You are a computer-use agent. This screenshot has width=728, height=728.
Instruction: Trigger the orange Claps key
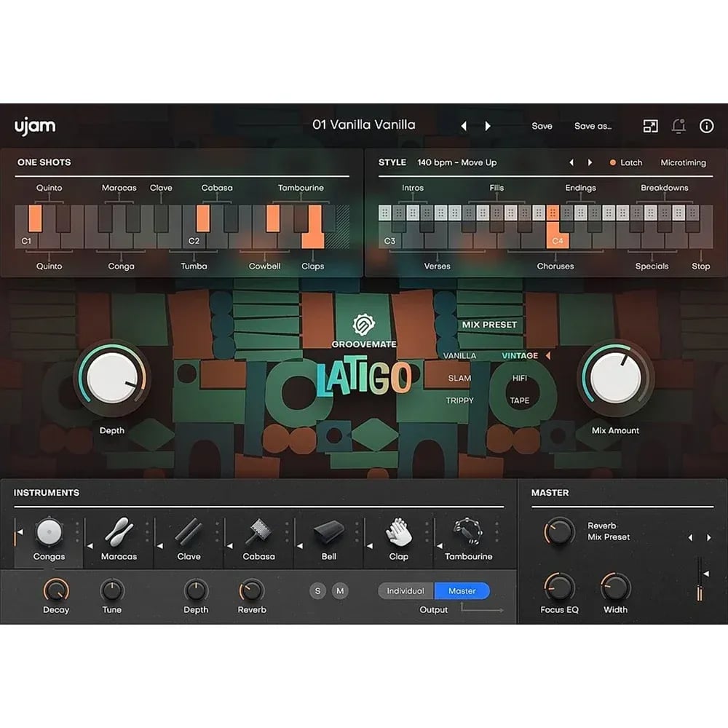(x=313, y=236)
